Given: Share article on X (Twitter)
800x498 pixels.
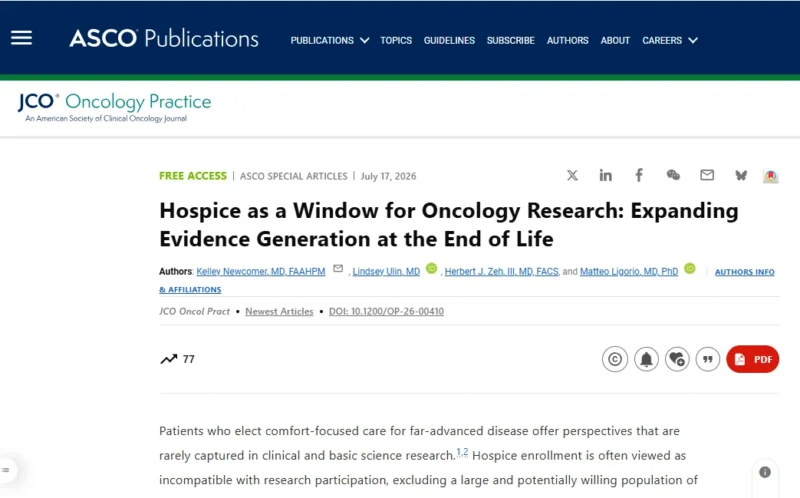Looking at the screenshot, I should click(x=572, y=176).
